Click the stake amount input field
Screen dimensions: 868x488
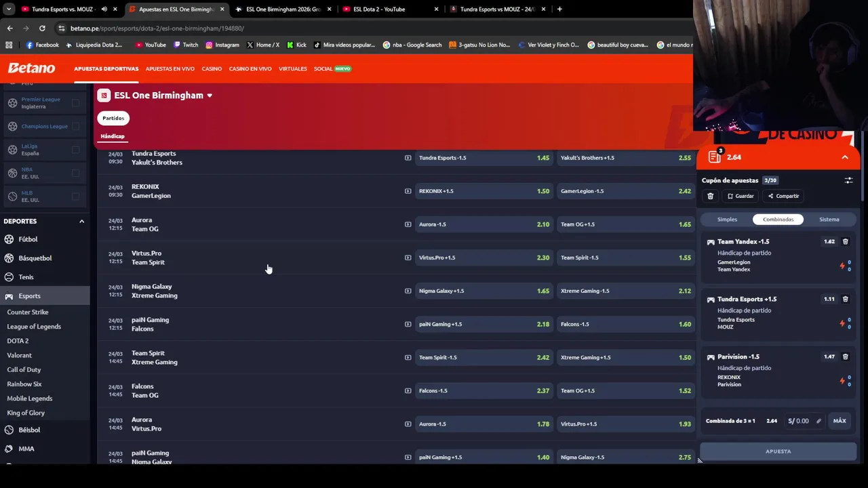point(804,421)
